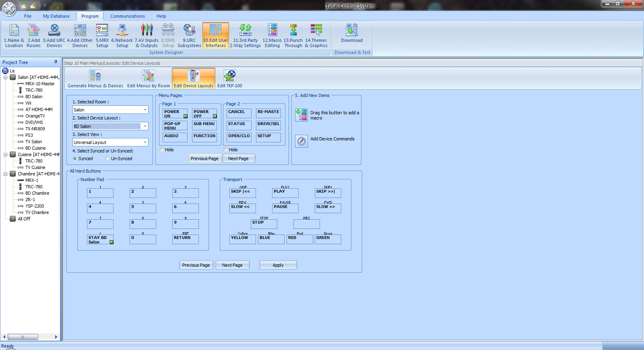Image resolution: width=644 pixels, height=350 pixels.
Task: Click the Project Tree horizontal scrollbar
Action: [23, 337]
